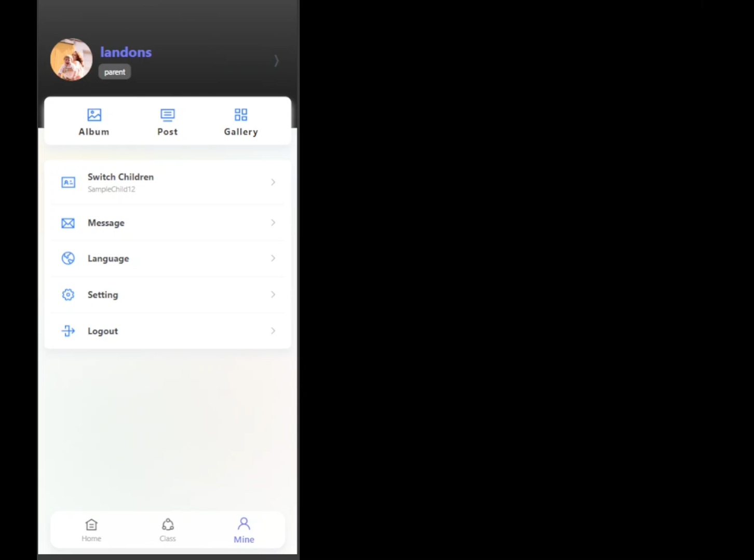Open the Setting row chevron
The height and width of the screenshot is (560, 754).
coord(273,295)
